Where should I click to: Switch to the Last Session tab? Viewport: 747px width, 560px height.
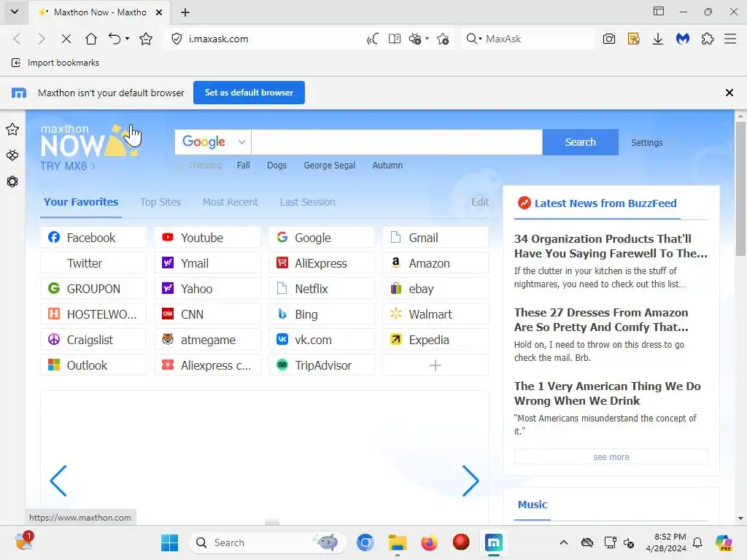tap(307, 202)
